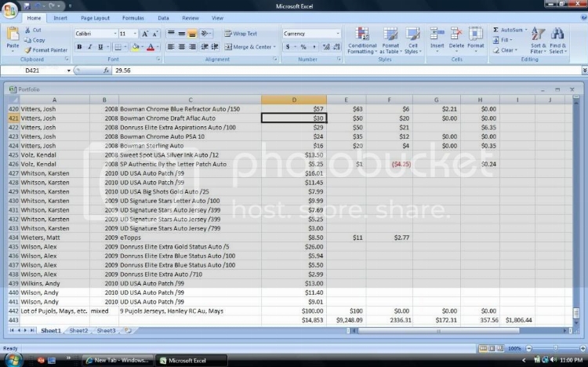Adjust the zoom slider in status bar
Image resolution: width=588 pixels, height=367 pixels.
tap(555, 349)
